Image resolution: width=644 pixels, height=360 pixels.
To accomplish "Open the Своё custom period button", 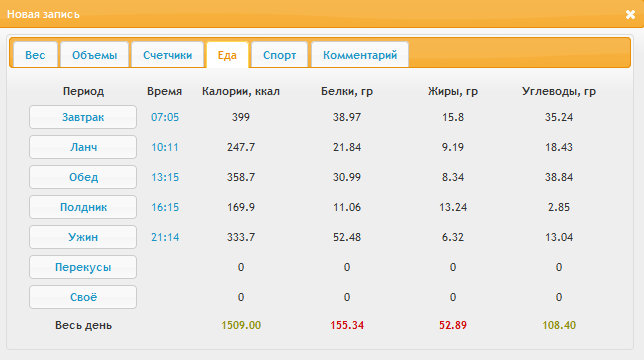I will [x=83, y=297].
